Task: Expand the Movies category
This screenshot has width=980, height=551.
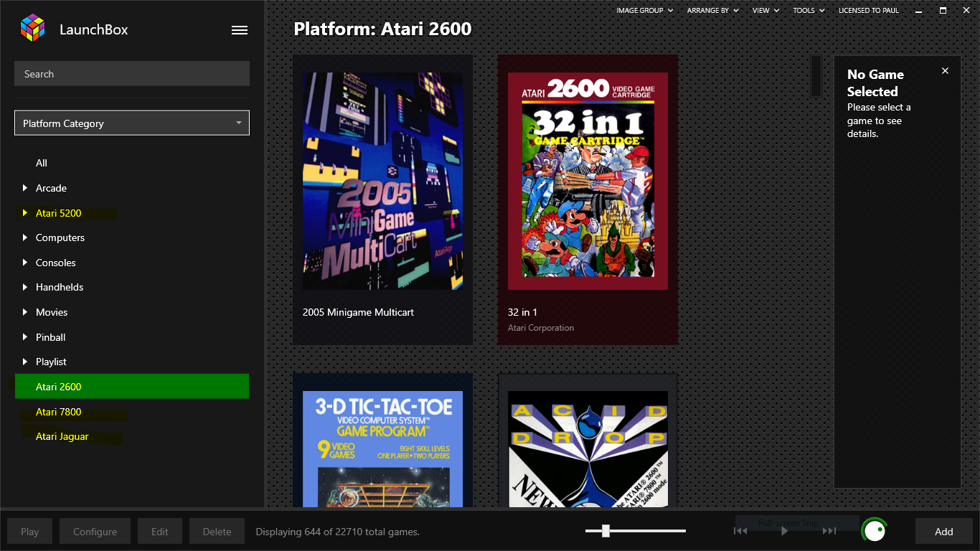Action: click(25, 312)
